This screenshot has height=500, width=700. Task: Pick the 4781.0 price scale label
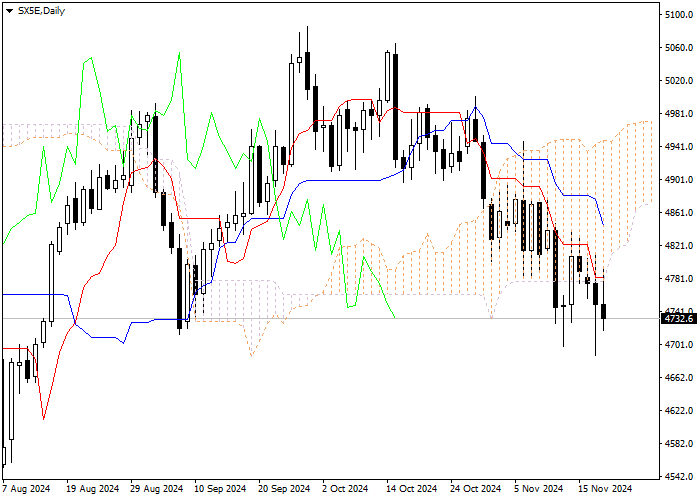point(679,279)
